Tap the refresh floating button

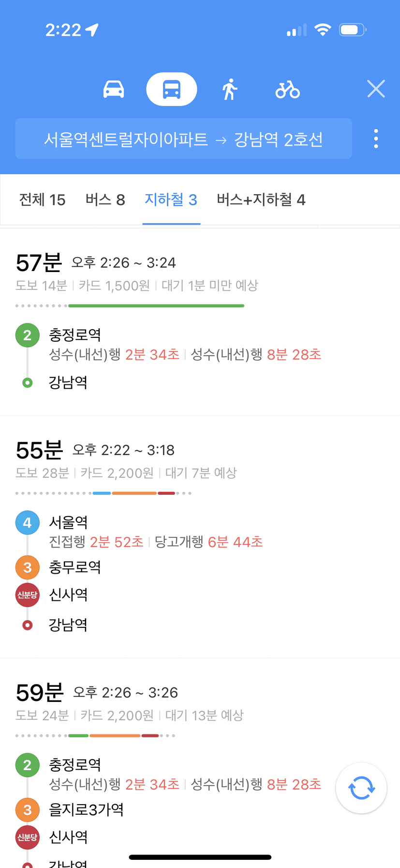[x=361, y=788]
